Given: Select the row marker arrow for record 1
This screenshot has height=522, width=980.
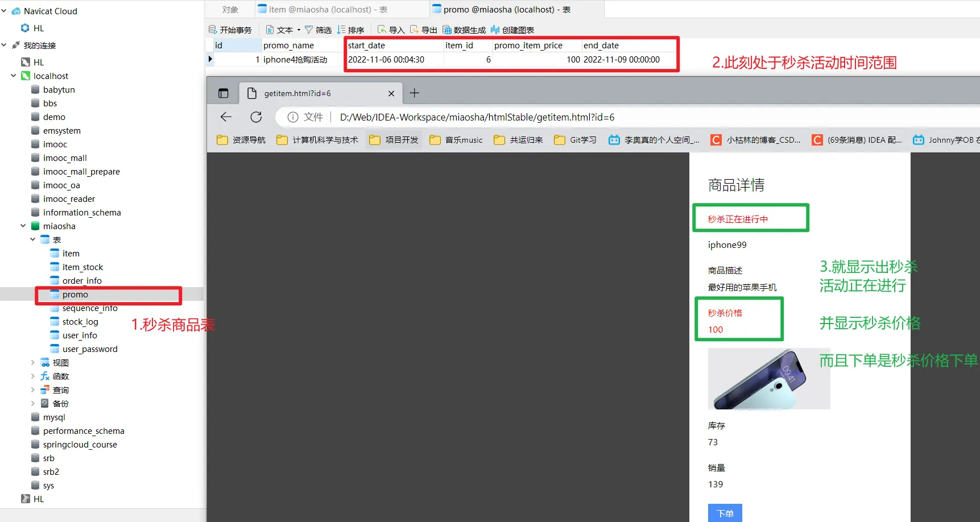Looking at the screenshot, I should (x=210, y=59).
